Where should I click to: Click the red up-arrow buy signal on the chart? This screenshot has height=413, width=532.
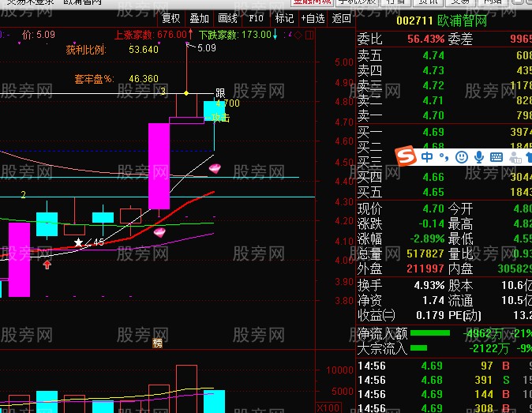point(47,265)
